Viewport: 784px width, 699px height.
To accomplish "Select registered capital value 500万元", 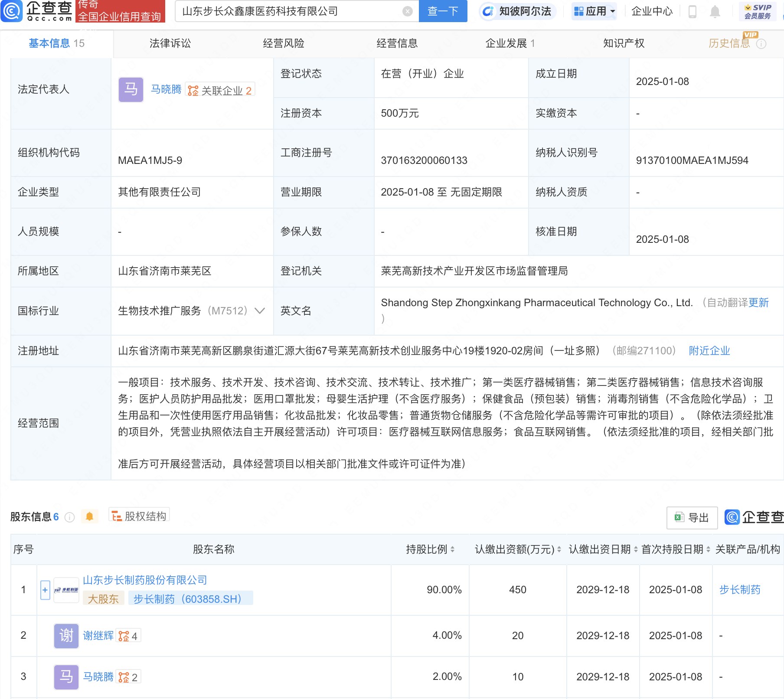I will (x=400, y=114).
